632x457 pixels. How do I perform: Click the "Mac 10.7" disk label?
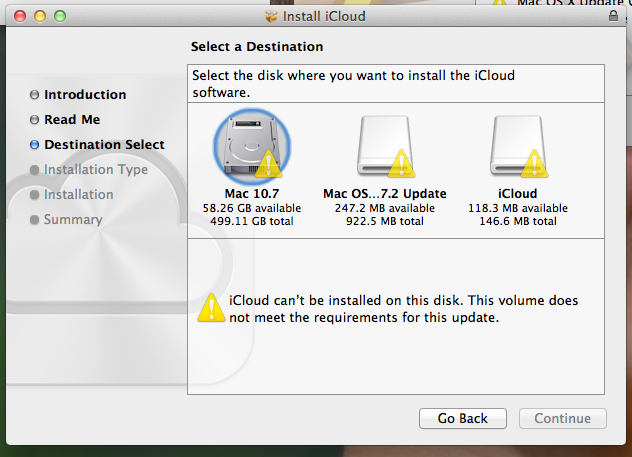point(252,193)
